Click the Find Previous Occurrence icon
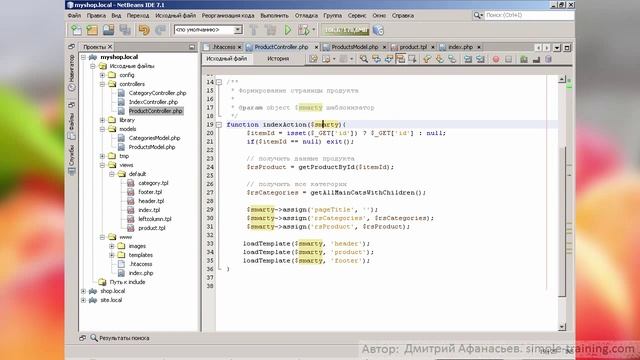 tap(376, 59)
